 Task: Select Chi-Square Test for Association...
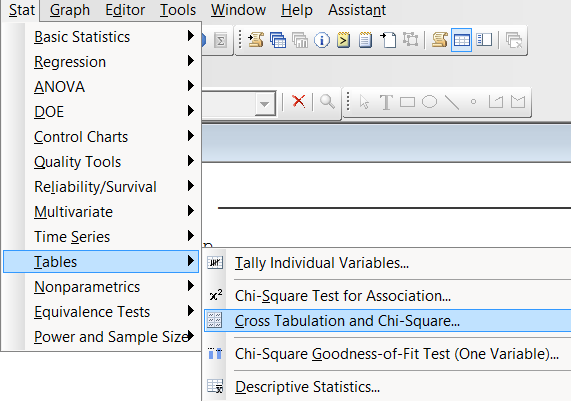pos(387,296)
